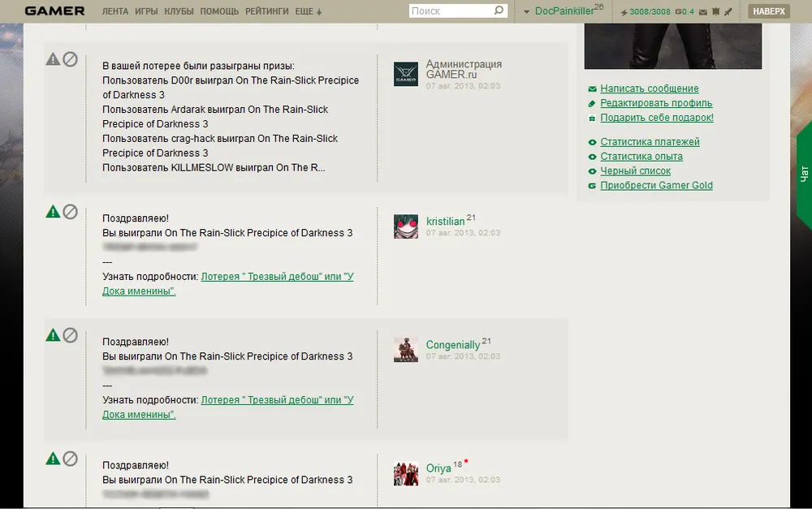Click the envelope messages icon in header
This screenshot has height=509, width=812.
click(703, 11)
